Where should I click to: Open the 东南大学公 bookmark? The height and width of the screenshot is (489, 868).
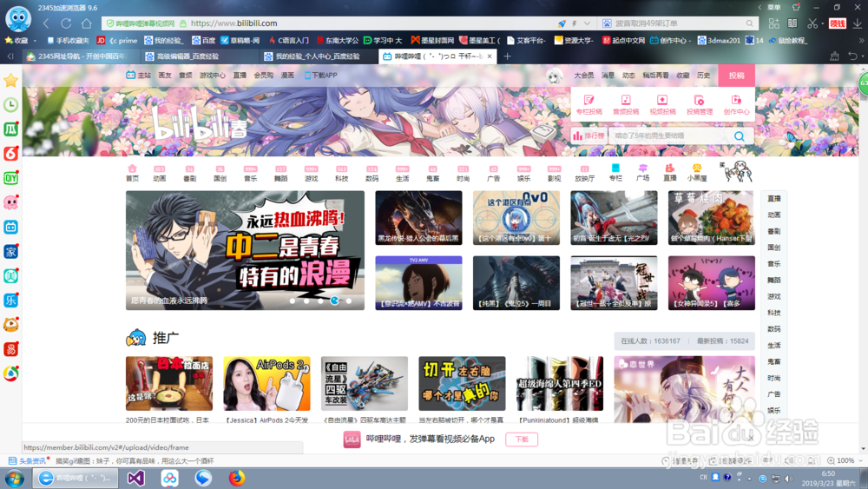[338, 41]
